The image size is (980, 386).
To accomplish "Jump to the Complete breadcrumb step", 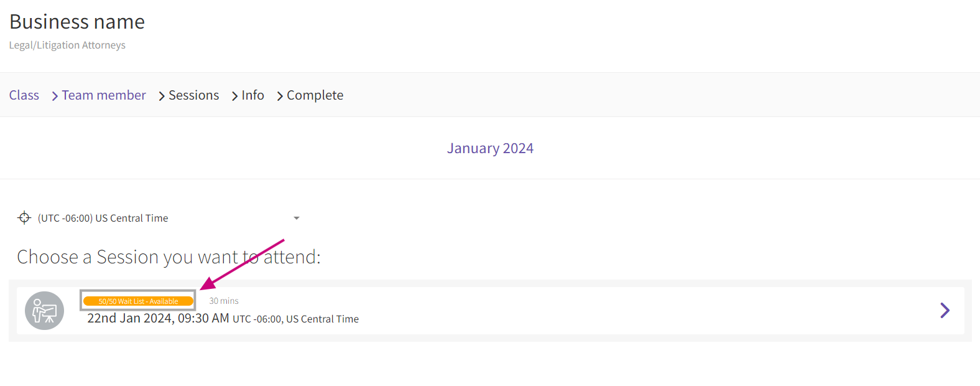I will pyautogui.click(x=315, y=95).
